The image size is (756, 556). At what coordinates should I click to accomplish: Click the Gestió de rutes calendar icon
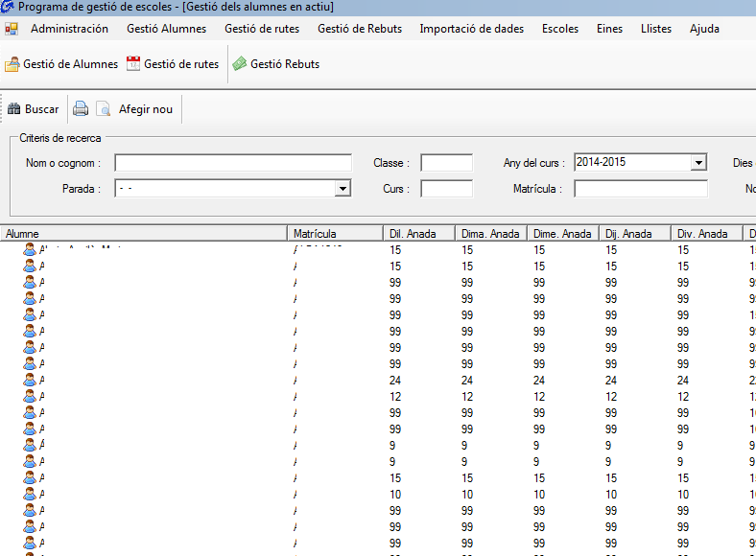(x=133, y=64)
